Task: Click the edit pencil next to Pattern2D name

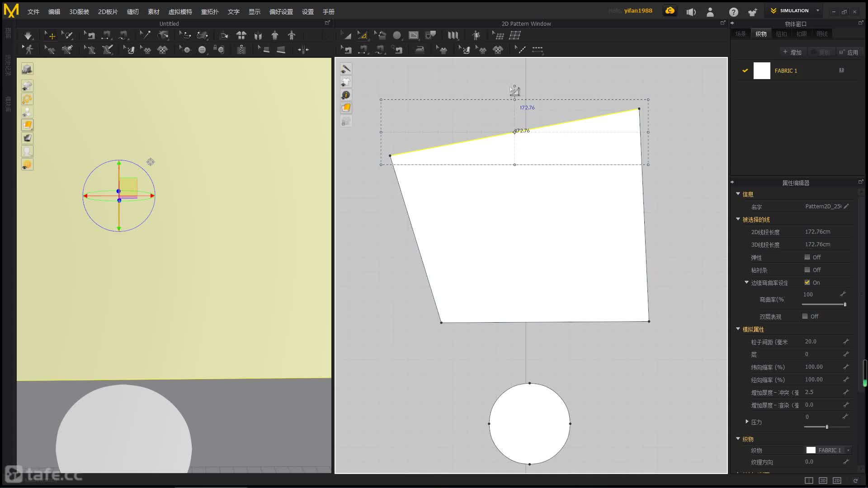Action: 846,206
